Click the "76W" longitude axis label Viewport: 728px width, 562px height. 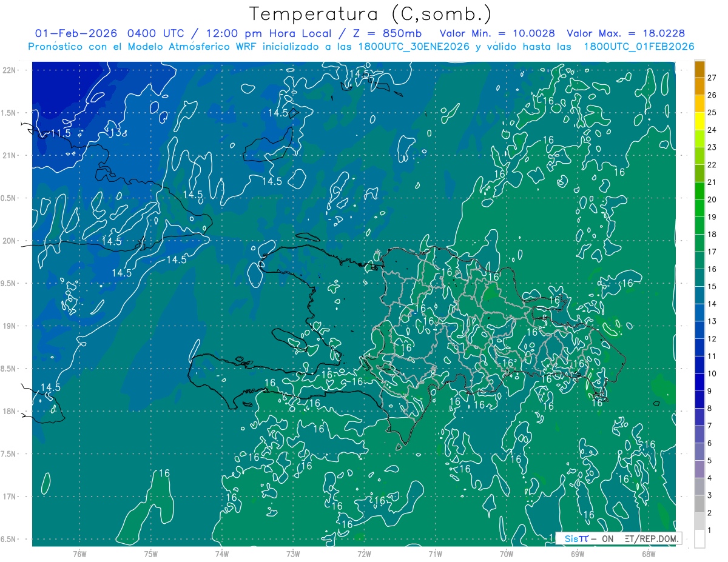coord(79,554)
